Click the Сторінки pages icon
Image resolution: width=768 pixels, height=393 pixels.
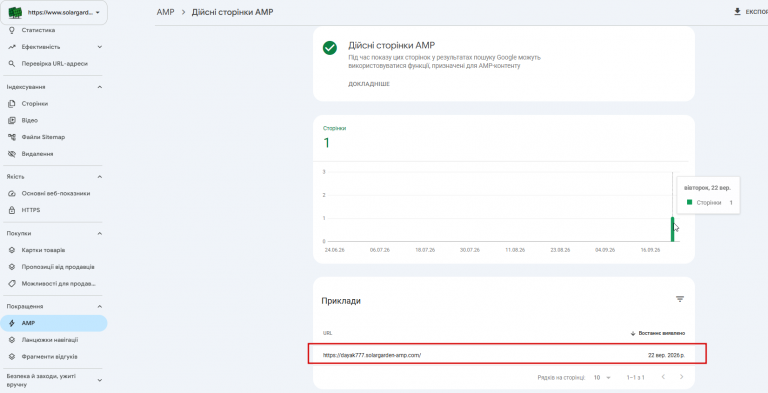tap(12, 104)
